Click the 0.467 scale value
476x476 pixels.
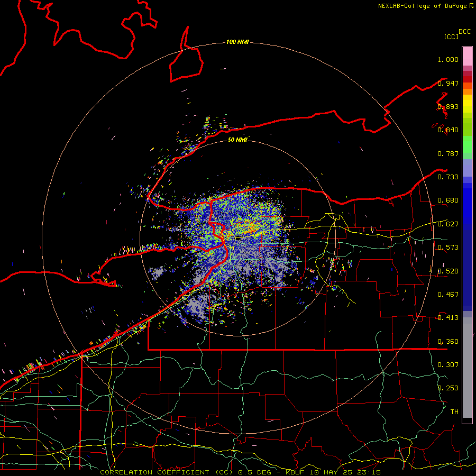[448, 295]
